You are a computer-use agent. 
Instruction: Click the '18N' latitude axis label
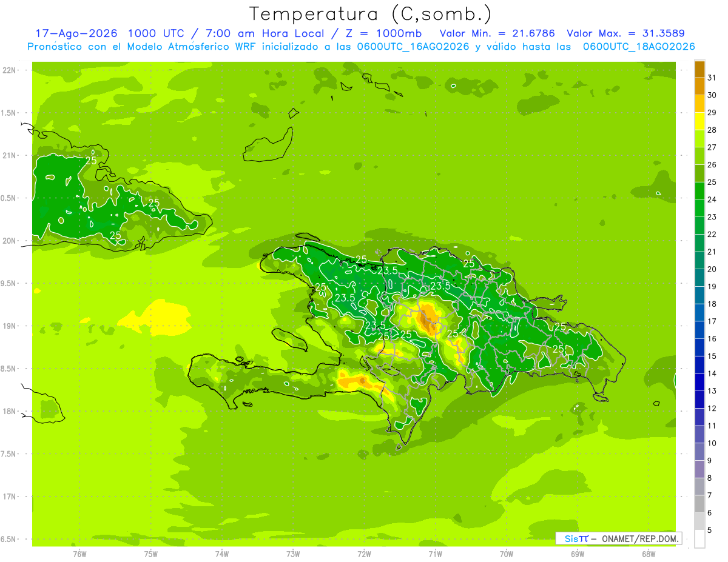coord(9,411)
